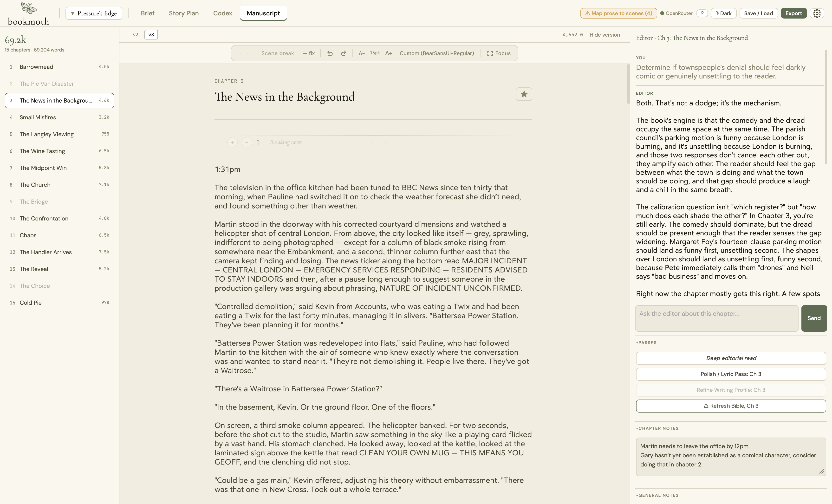Open the Custom BearSansUI-Regular font selector
832x504 pixels.
point(437,53)
